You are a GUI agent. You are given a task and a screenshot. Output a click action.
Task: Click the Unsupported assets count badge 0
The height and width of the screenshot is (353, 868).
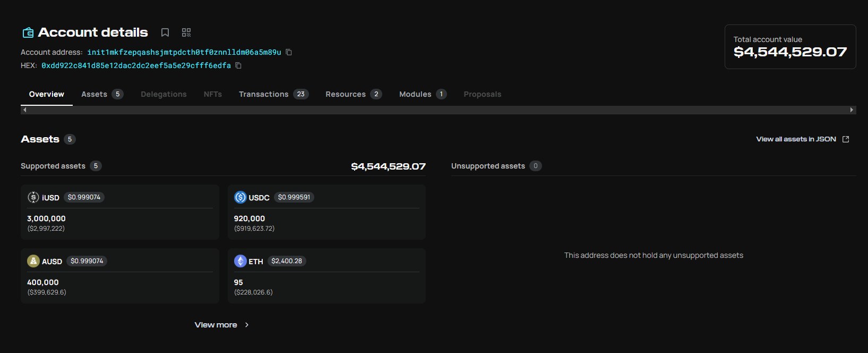point(535,166)
